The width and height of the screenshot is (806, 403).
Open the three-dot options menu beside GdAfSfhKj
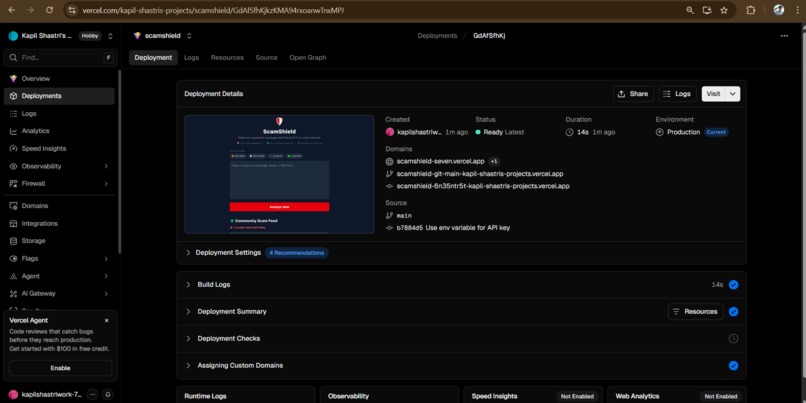coord(784,36)
